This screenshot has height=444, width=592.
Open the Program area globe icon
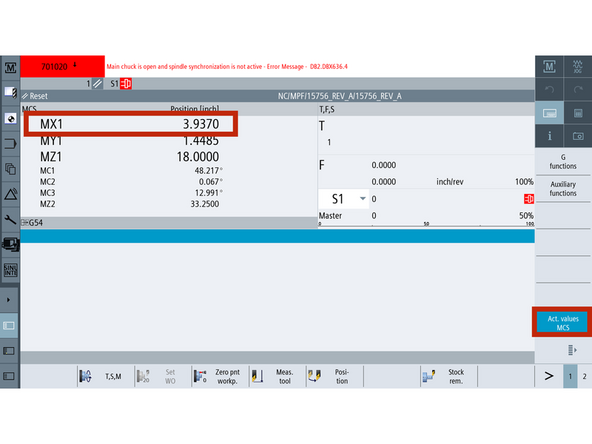10,119
